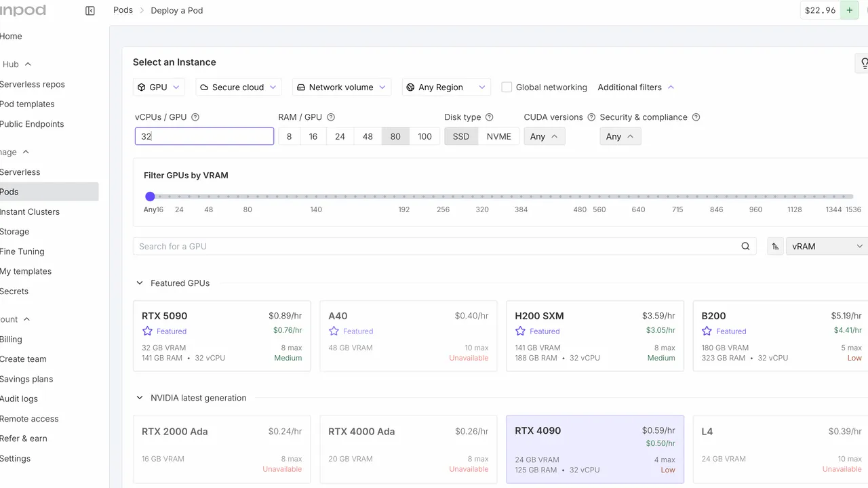Select the RTX 4090 GPU card

(595, 449)
